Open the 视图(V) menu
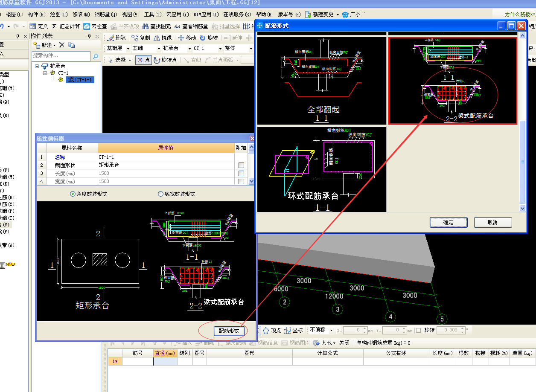This screenshot has height=392, width=536. 131,15
